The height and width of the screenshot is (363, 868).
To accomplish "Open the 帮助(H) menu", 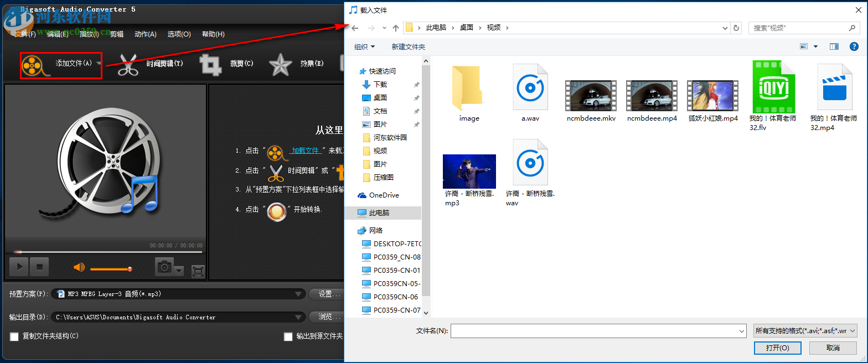I will pyautogui.click(x=213, y=34).
